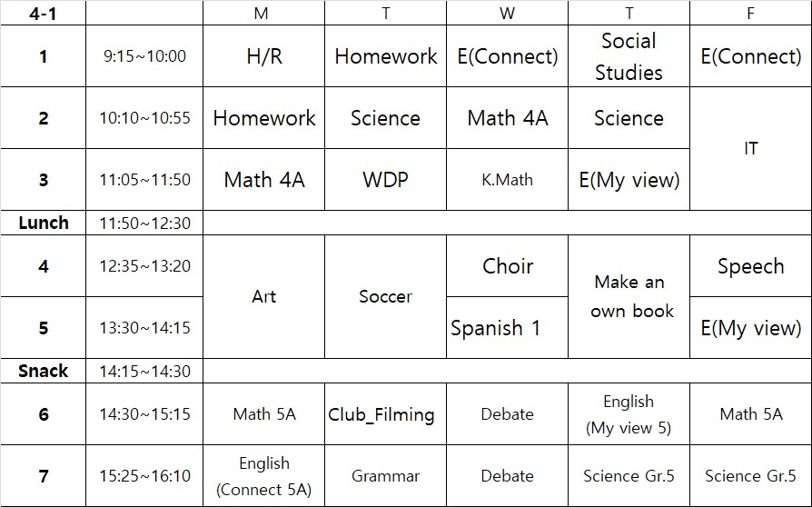Select the Club_Filming cell
Screen dimensions: 812x507
pyautogui.click(x=381, y=415)
